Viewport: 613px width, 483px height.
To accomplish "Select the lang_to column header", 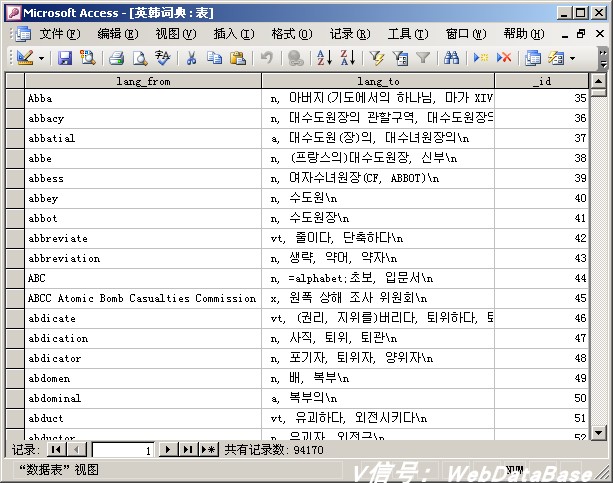I will [x=378, y=81].
